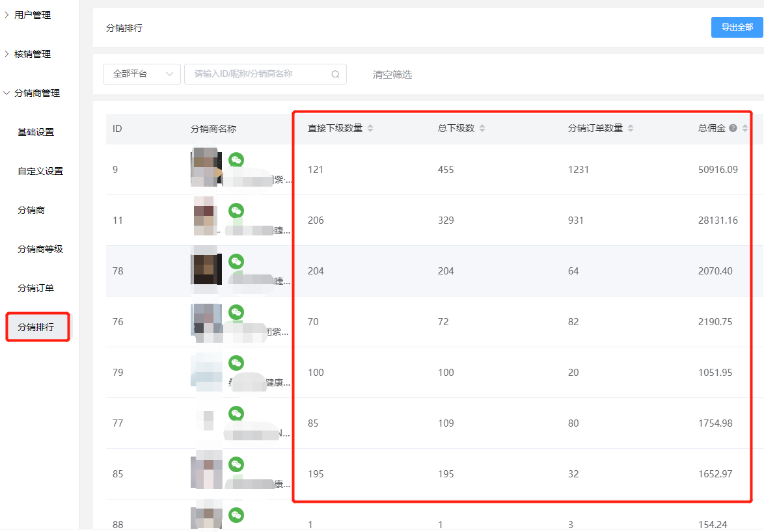
Task: Expand the 用户管理 sidebar menu
Action: coord(33,15)
